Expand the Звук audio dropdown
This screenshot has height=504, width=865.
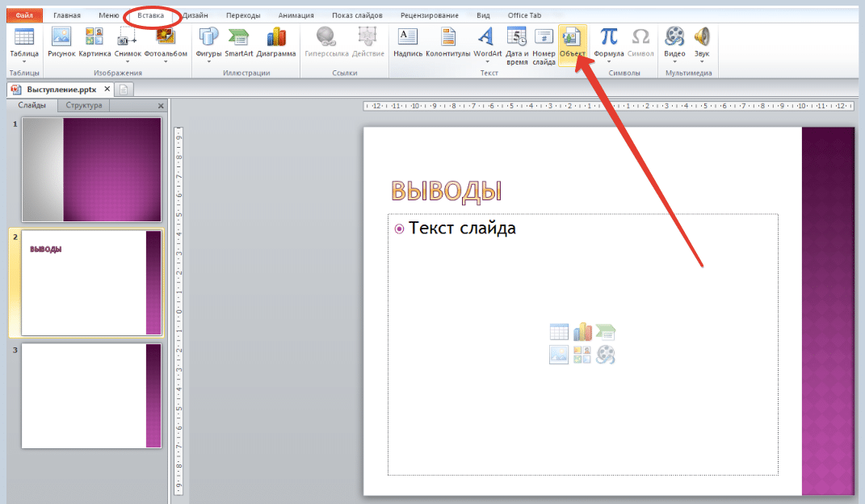[x=702, y=61]
